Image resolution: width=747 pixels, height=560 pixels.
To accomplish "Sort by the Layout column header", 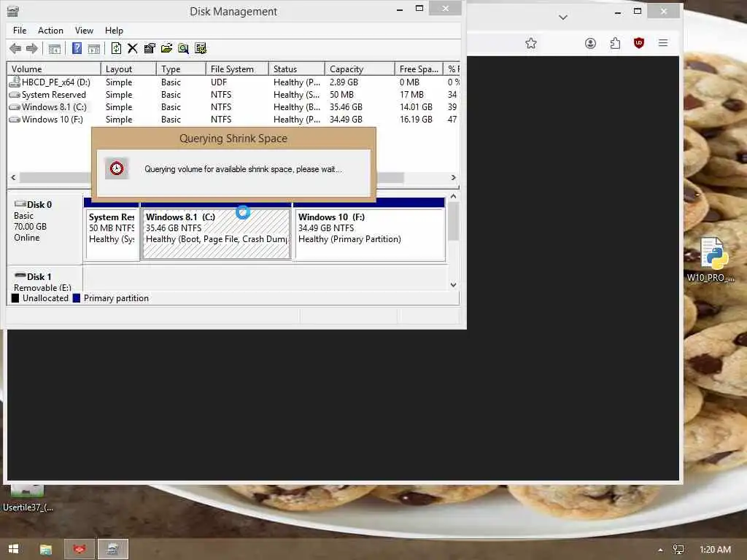I will 128,69.
